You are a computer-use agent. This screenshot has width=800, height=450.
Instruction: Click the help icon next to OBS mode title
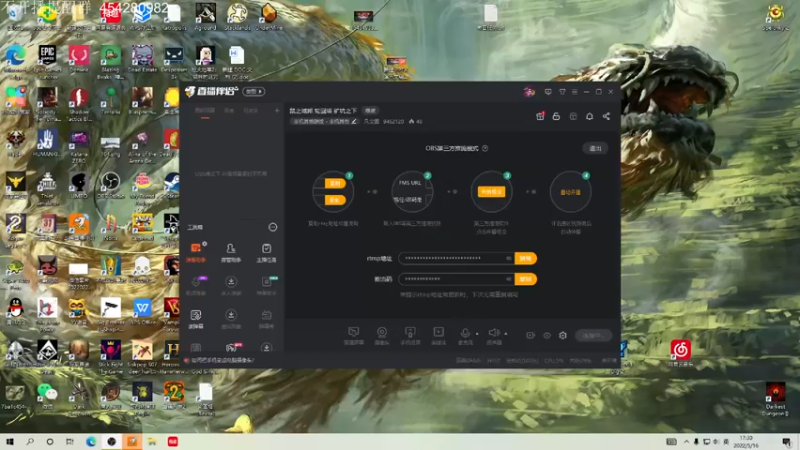click(485, 148)
